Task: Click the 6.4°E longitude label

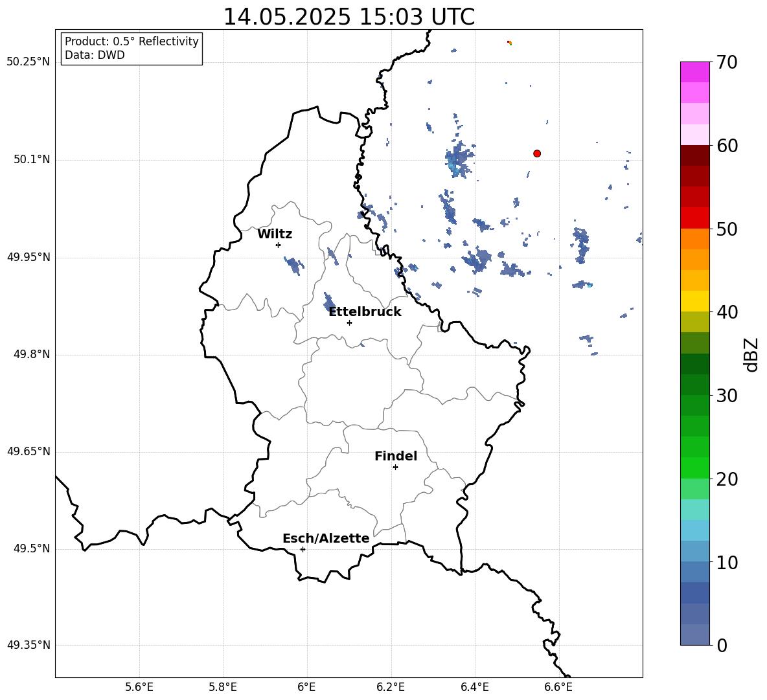Action: (x=474, y=687)
